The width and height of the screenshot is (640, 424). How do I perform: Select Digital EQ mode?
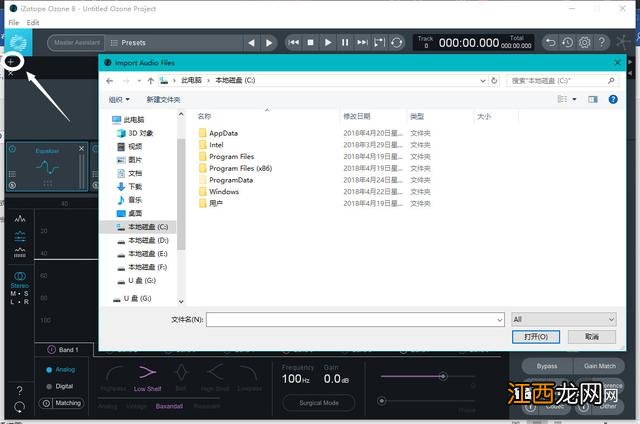[x=59, y=386]
